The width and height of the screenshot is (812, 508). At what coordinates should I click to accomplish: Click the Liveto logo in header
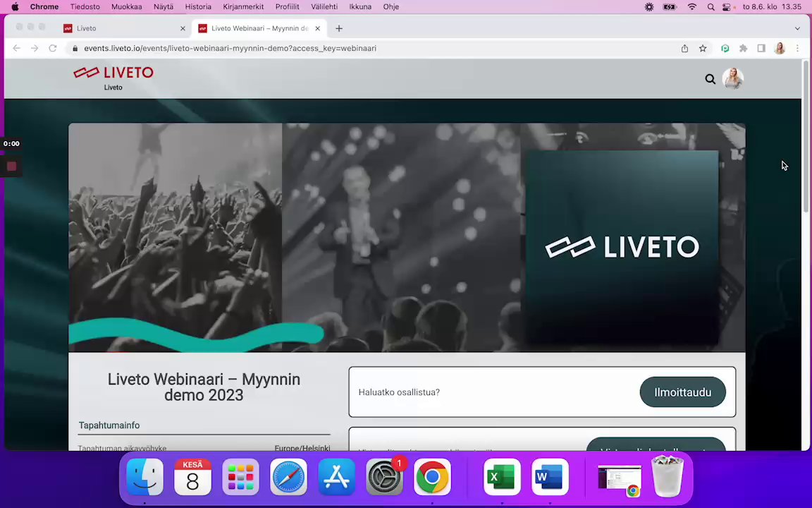point(113,73)
